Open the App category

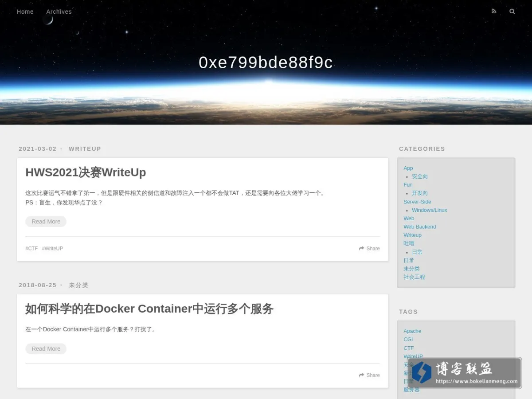(x=408, y=168)
